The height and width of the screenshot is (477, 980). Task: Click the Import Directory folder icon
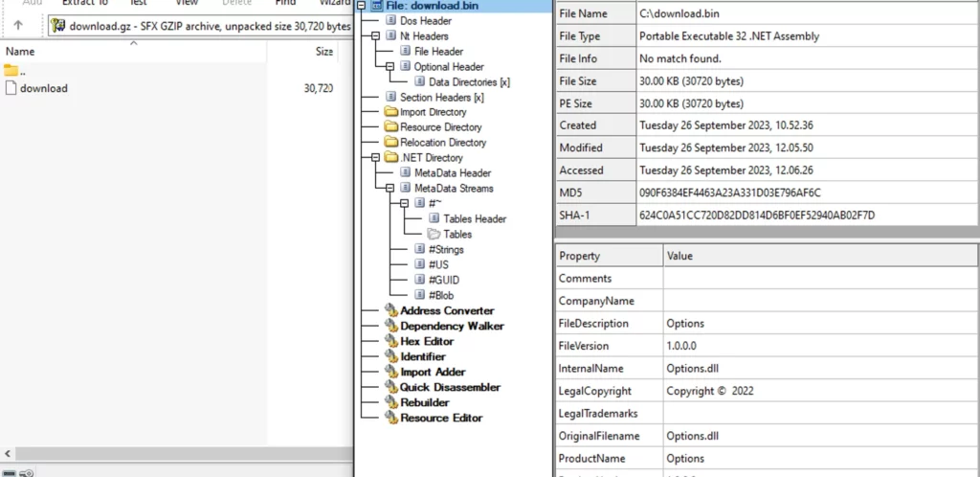click(390, 112)
